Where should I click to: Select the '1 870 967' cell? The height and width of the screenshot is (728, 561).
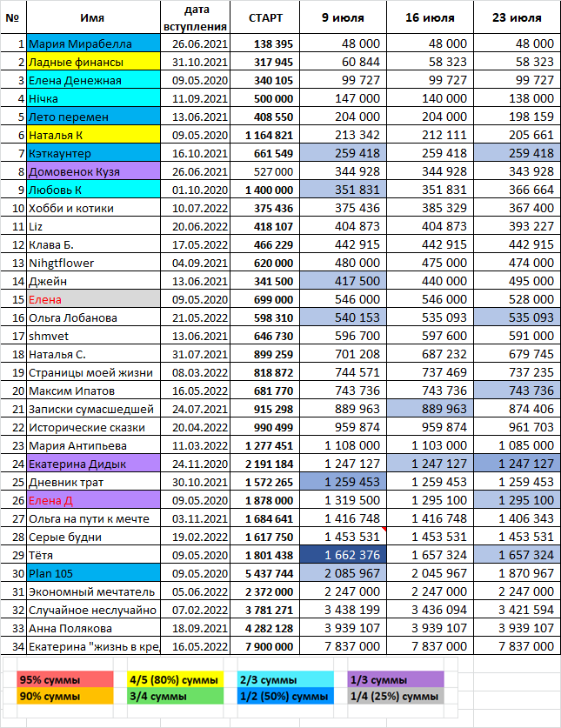(517, 573)
